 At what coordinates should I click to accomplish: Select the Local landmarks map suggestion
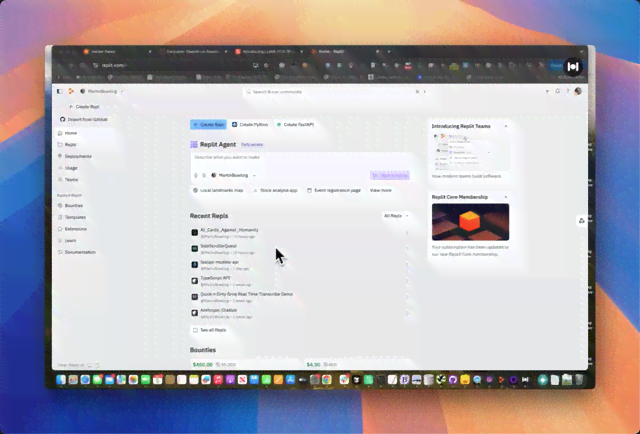[218, 190]
